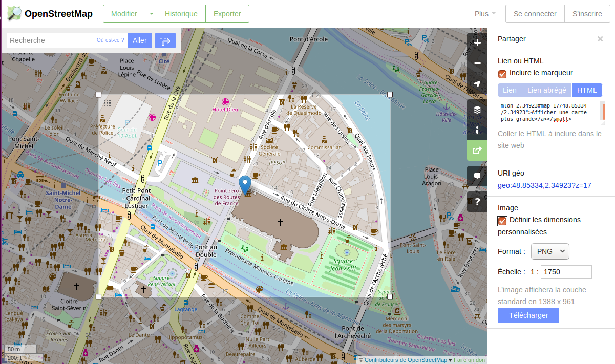Click the Recherche search field

click(x=51, y=40)
